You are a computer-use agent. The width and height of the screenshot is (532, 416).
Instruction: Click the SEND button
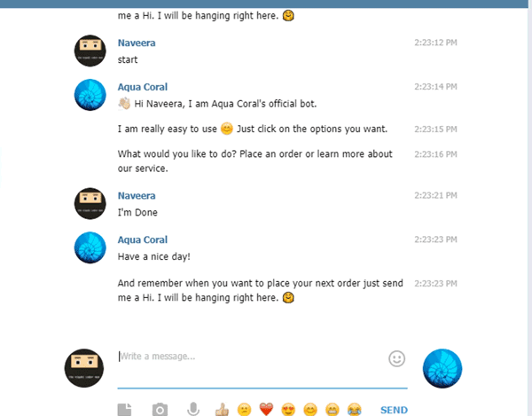tap(394, 410)
